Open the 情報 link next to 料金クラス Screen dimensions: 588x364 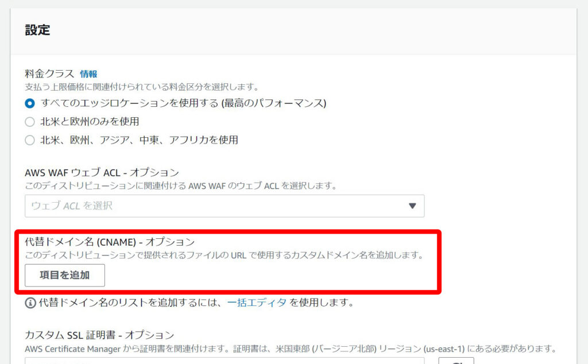tap(88, 74)
